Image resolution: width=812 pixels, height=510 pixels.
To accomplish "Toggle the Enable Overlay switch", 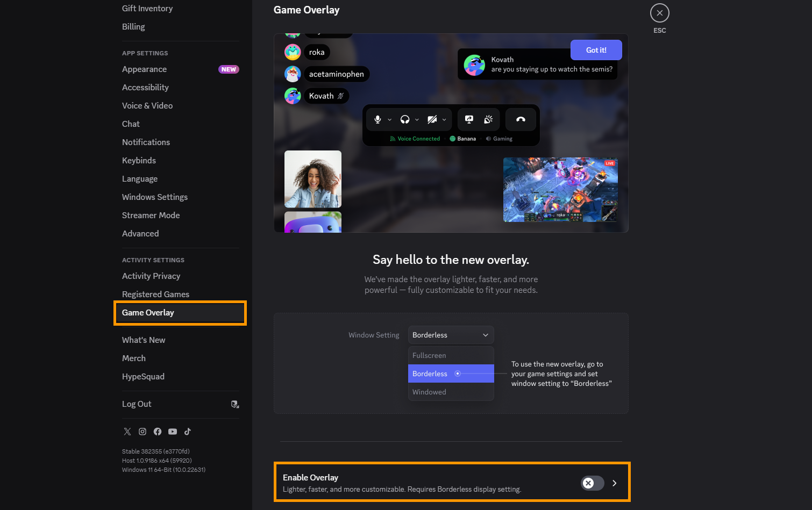I will tap(592, 483).
